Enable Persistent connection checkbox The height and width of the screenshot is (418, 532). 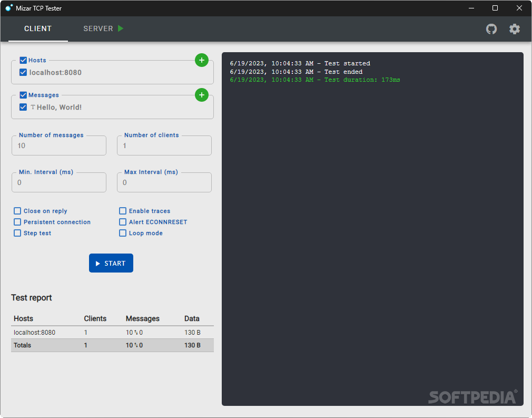tap(17, 222)
